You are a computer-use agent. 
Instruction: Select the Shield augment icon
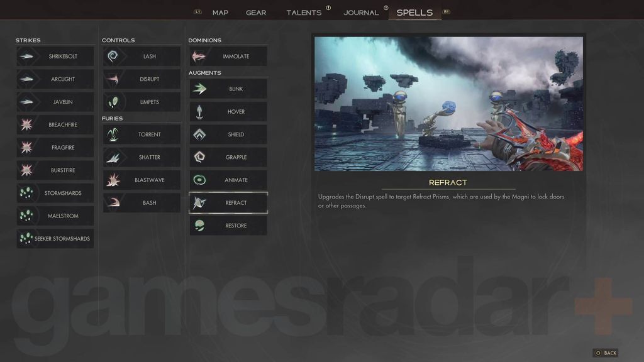coord(199,134)
